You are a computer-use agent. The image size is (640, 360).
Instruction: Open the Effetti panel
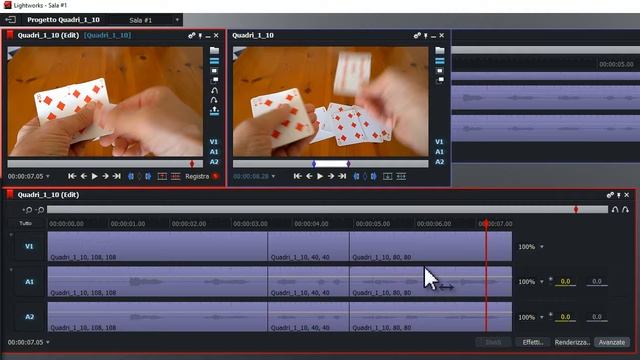[x=533, y=342]
